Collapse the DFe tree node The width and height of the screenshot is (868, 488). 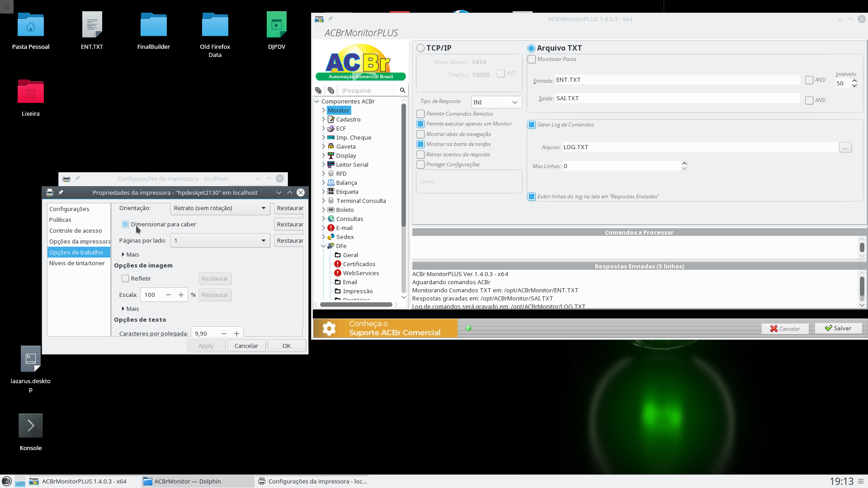323,246
